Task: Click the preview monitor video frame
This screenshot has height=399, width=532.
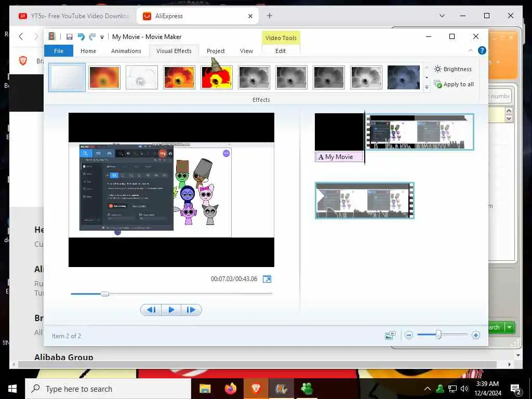Action: pos(171,190)
